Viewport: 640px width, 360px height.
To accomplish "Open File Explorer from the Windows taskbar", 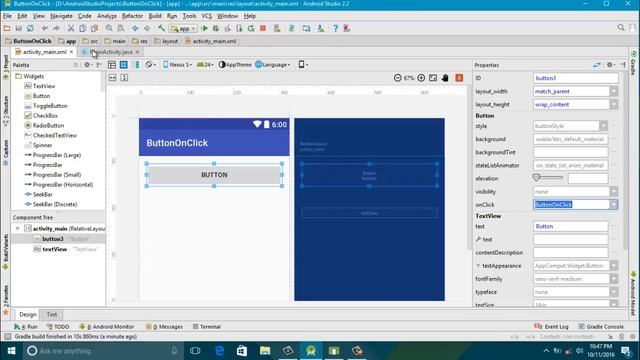I will point(265,351).
